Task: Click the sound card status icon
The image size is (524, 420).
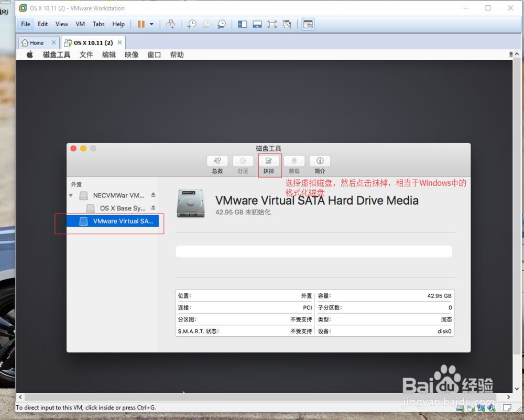Action: point(492,407)
